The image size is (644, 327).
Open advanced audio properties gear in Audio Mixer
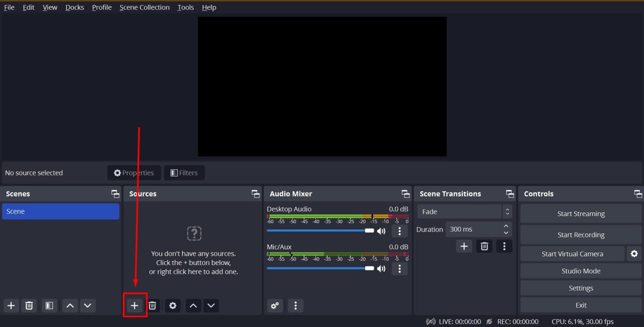[x=275, y=306]
